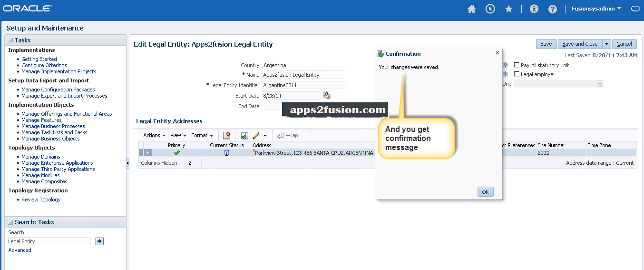Open the Manage Modules link
644x270 pixels.
coord(40,175)
